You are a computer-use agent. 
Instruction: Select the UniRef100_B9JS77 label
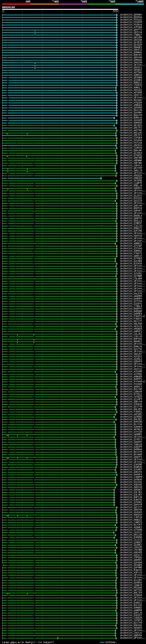coord(131,321)
